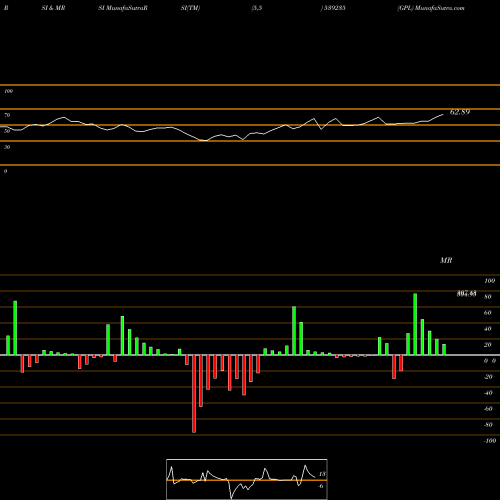Click the 'MR' panel label

pos(446,260)
